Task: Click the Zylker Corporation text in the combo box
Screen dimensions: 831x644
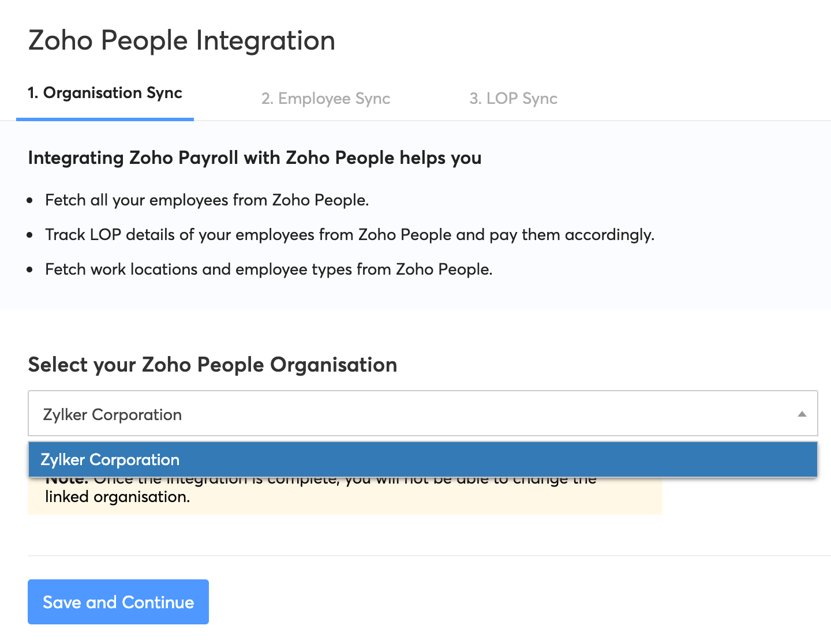Action: (112, 414)
